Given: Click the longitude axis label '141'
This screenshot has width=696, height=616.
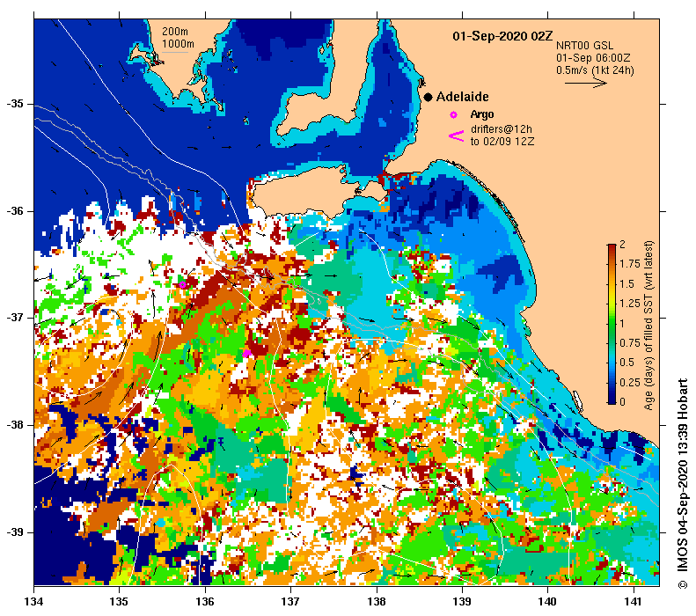Looking at the screenshot, I should (x=633, y=602).
